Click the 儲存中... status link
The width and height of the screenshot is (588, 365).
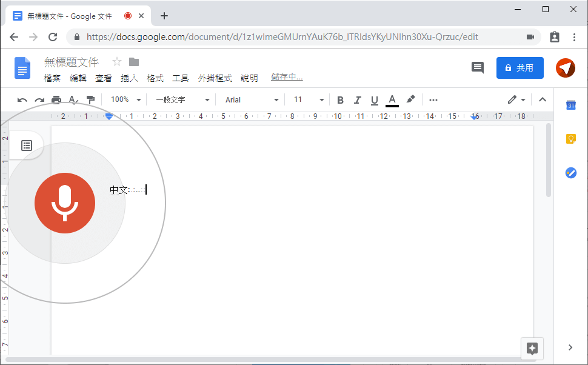coord(287,77)
